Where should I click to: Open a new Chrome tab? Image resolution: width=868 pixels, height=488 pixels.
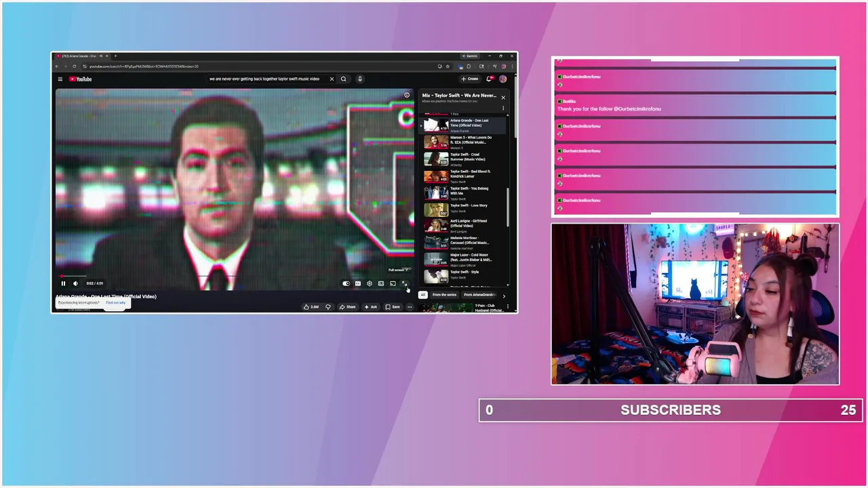click(x=115, y=56)
